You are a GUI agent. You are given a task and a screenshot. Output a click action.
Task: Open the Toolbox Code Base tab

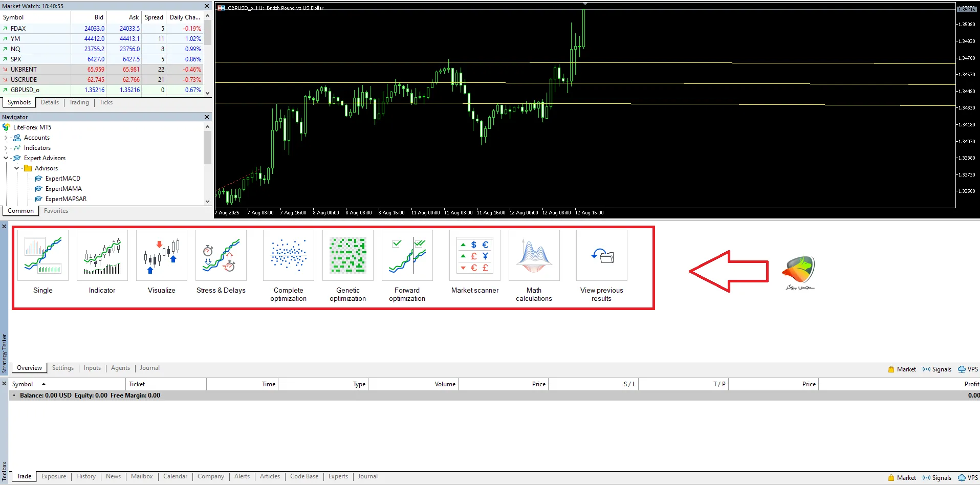[x=304, y=476]
